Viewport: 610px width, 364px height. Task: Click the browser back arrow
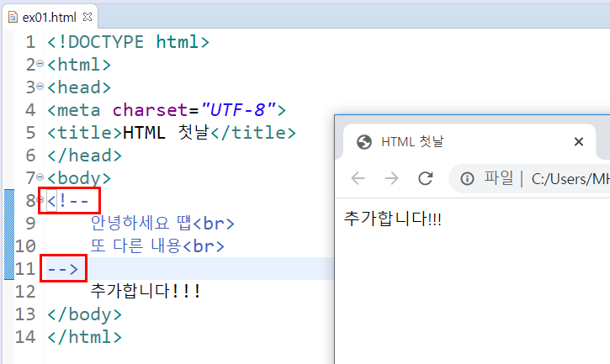click(358, 178)
